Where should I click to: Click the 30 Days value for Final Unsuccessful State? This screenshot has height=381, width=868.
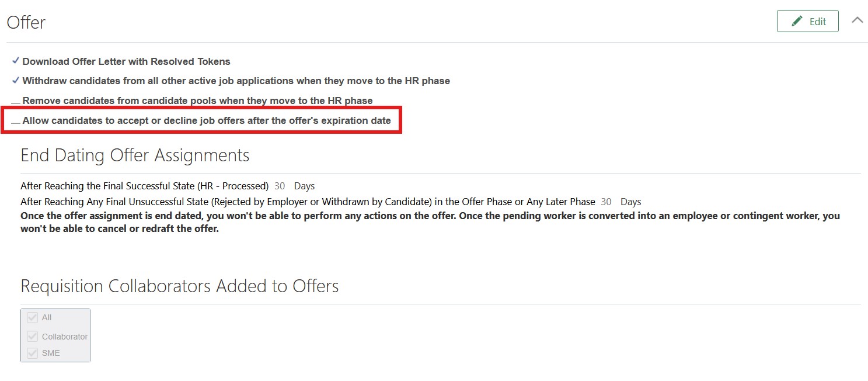tap(621, 202)
